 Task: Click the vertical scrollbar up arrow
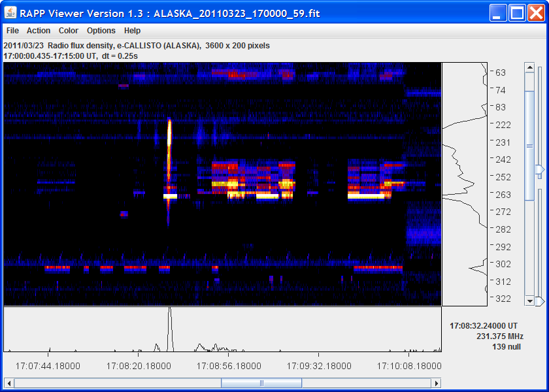pyautogui.click(x=529, y=67)
